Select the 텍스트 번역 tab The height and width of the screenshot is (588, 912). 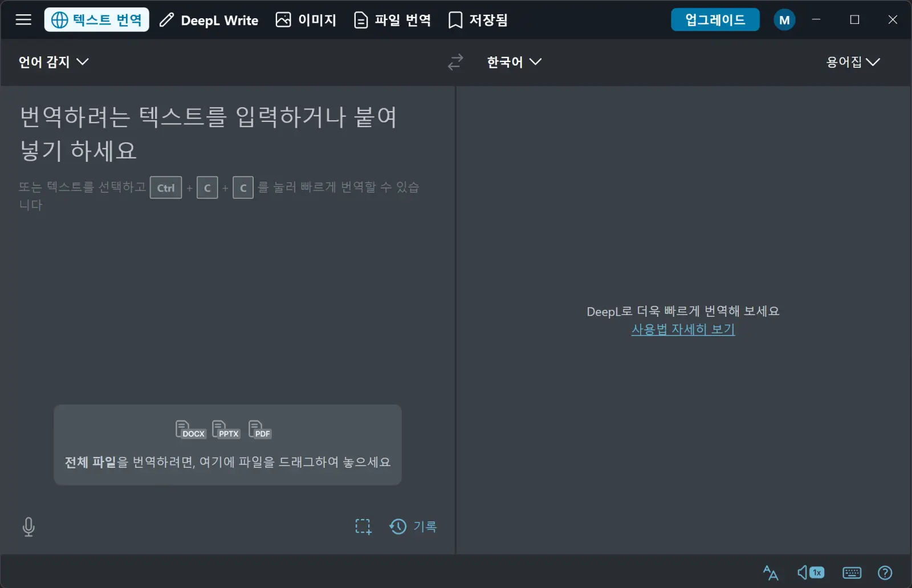97,20
